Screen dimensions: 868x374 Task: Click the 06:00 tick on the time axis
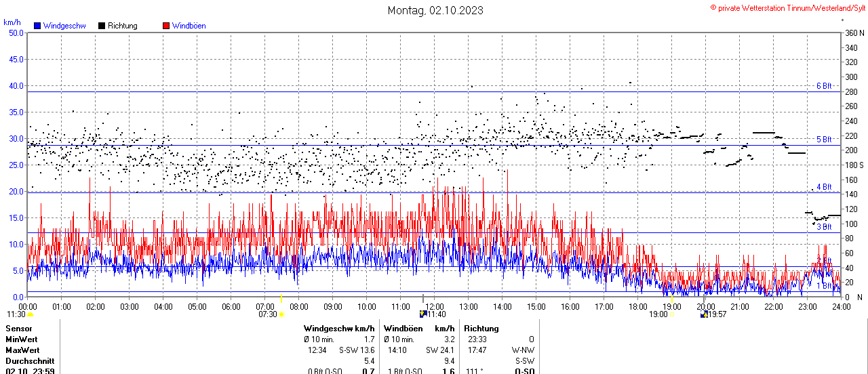(x=231, y=306)
